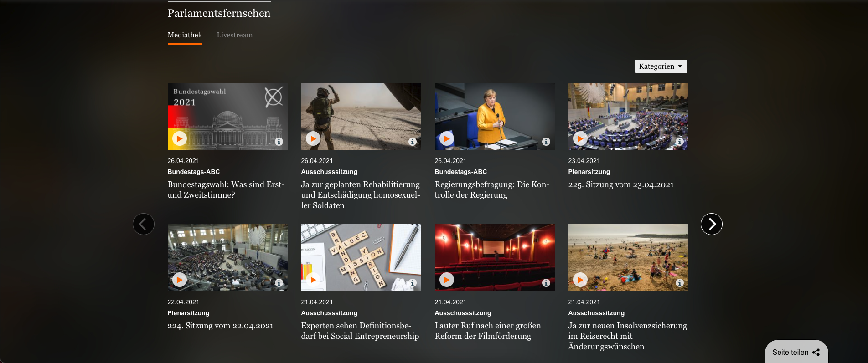
Task: Click the soldier in desert thumbnail
Action: click(361, 117)
